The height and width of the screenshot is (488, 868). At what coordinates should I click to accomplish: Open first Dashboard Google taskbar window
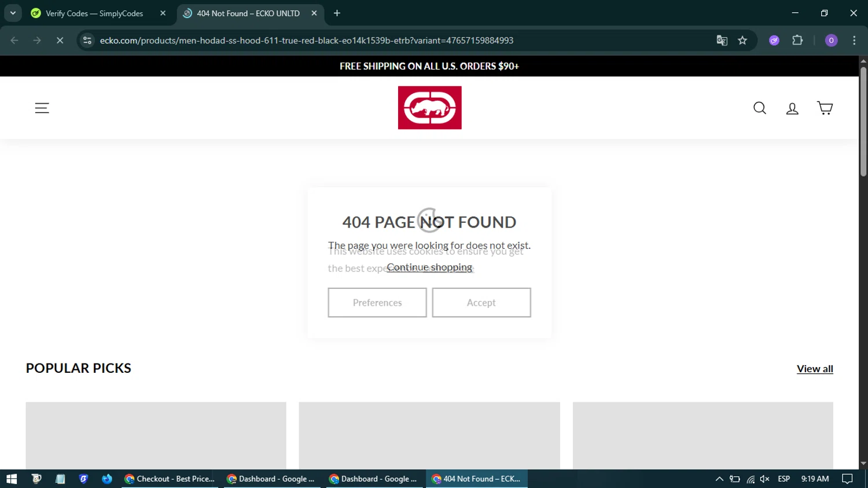(x=272, y=479)
